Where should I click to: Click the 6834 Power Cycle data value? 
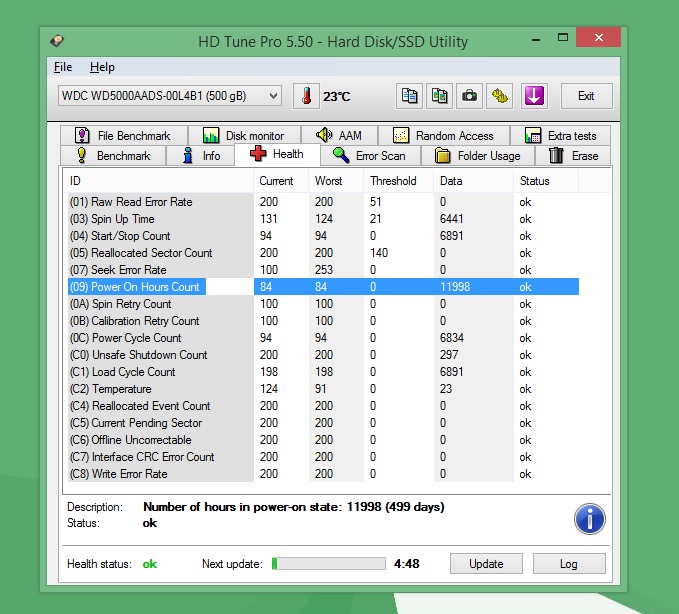[x=451, y=338]
